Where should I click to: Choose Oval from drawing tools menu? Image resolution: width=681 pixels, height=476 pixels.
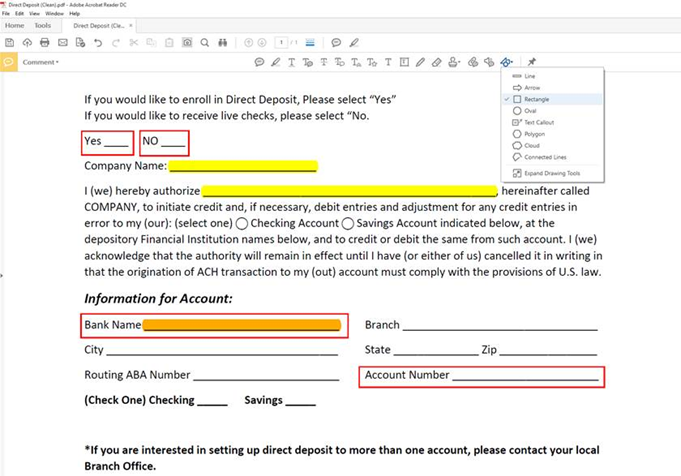[x=552, y=111]
